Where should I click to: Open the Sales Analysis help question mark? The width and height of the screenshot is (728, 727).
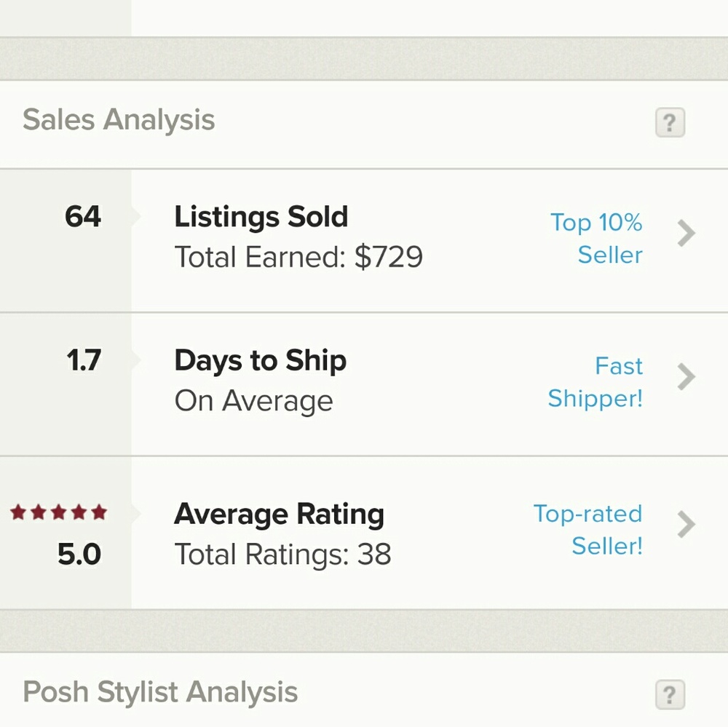(670, 122)
